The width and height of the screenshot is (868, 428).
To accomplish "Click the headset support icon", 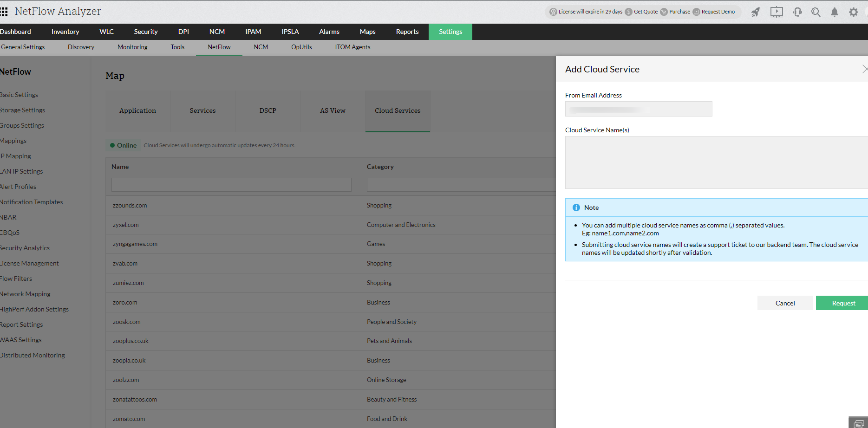I will point(797,12).
